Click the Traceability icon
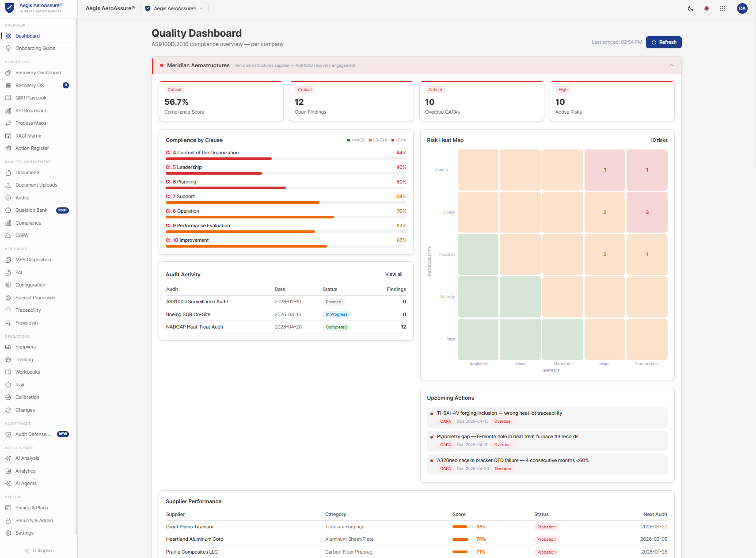756x558 pixels. click(8, 310)
